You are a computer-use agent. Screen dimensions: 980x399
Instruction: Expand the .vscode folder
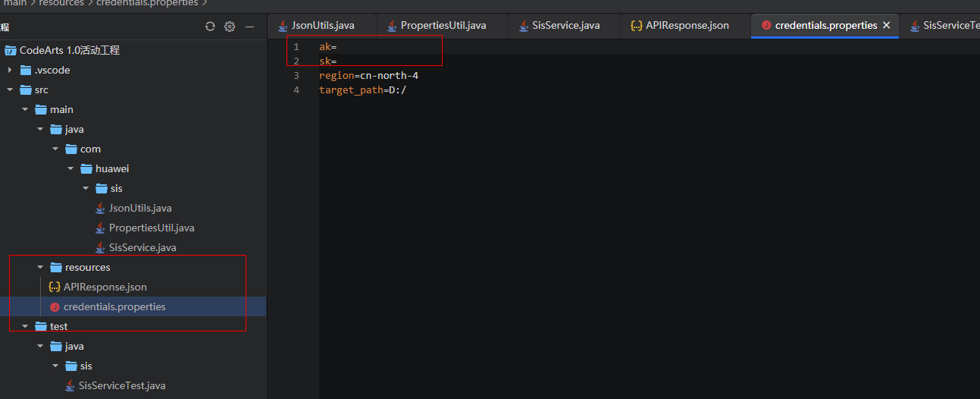coord(10,71)
